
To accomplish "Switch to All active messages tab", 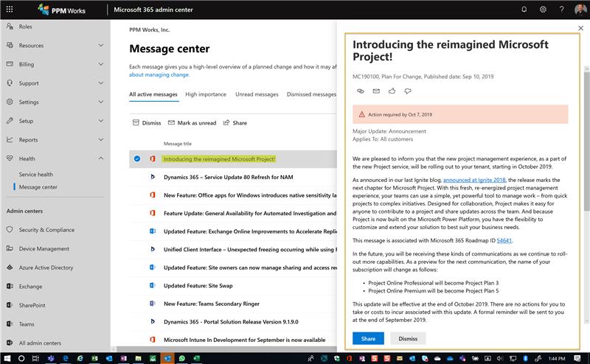I will pos(153,94).
